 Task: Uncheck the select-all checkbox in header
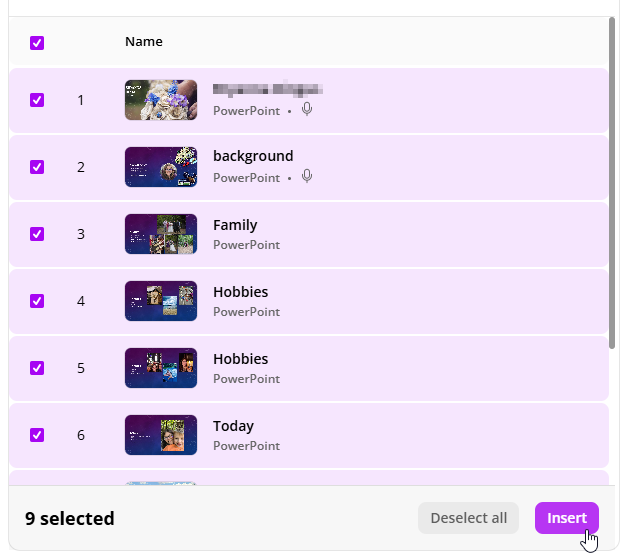point(37,43)
